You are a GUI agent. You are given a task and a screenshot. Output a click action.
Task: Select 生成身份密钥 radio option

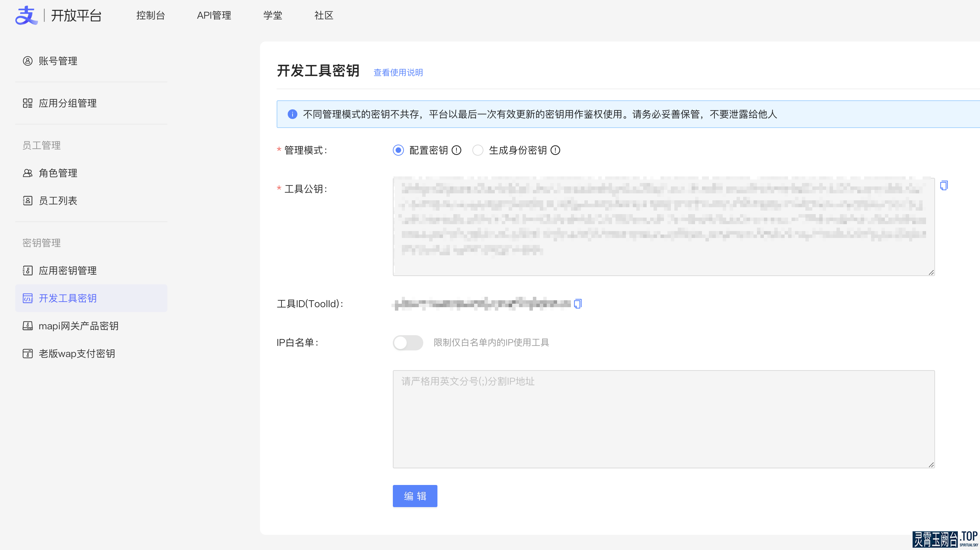[478, 150]
